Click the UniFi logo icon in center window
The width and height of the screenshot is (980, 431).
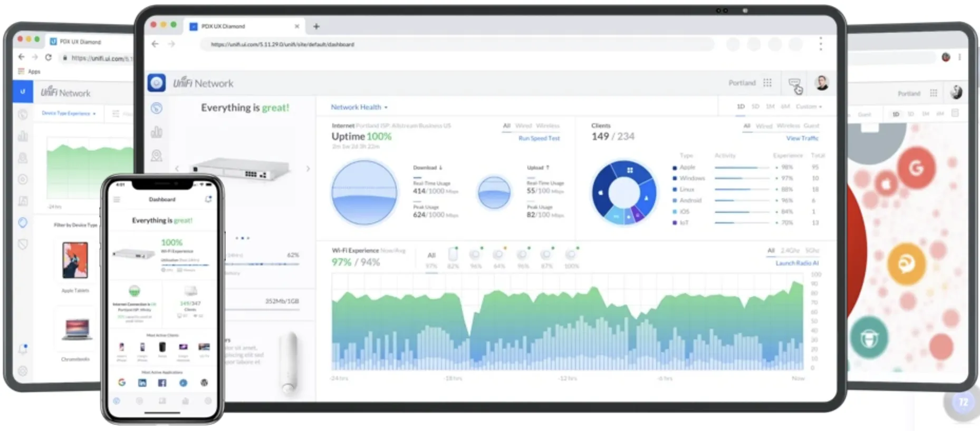click(156, 83)
